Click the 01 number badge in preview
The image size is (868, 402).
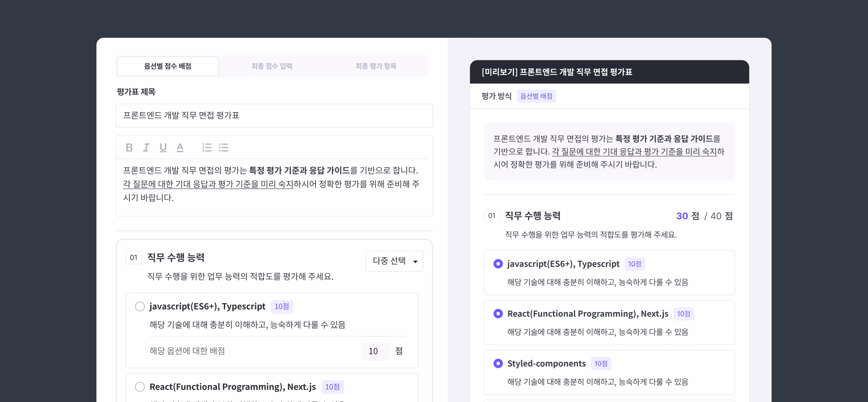[492, 216]
